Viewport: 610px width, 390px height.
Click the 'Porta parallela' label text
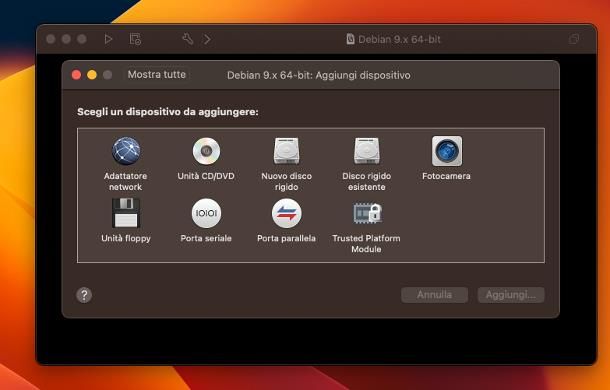pos(286,238)
